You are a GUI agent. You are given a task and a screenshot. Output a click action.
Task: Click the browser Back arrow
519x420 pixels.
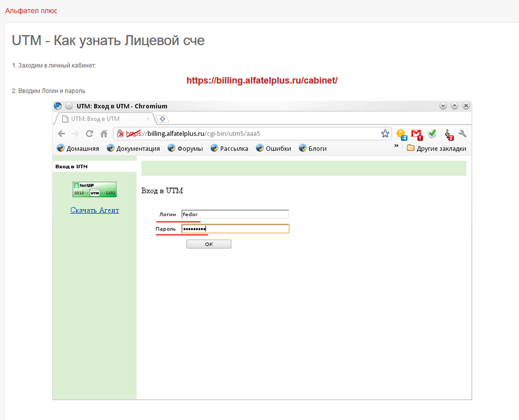(x=62, y=133)
